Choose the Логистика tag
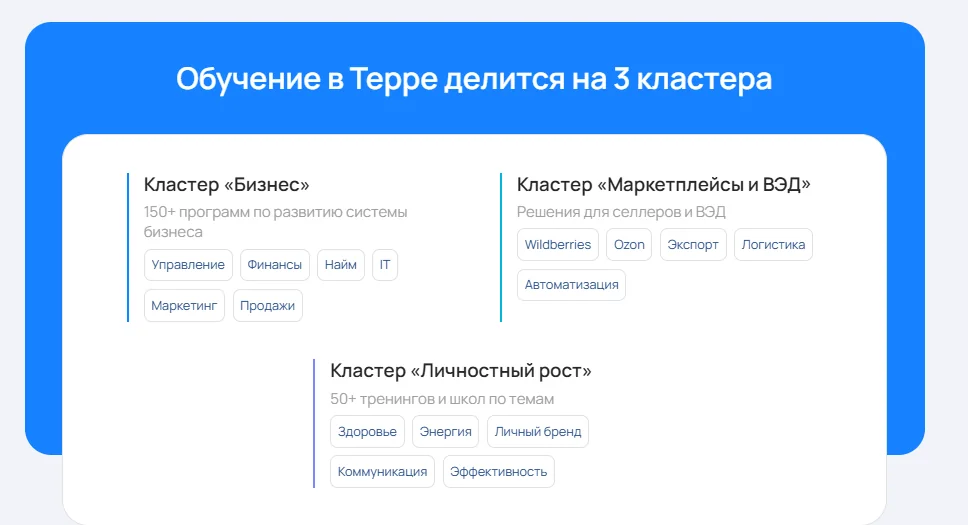Image resolution: width=968 pixels, height=525 pixels. point(773,245)
